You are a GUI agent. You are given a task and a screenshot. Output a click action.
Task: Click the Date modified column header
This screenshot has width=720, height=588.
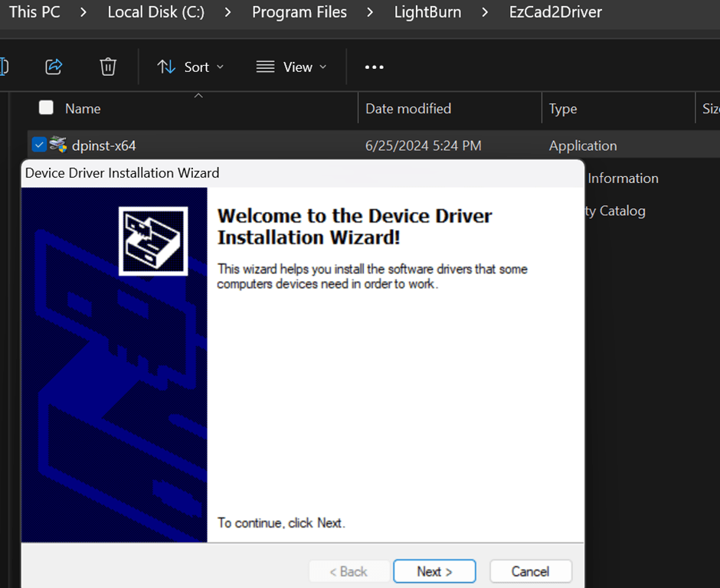[x=408, y=109]
